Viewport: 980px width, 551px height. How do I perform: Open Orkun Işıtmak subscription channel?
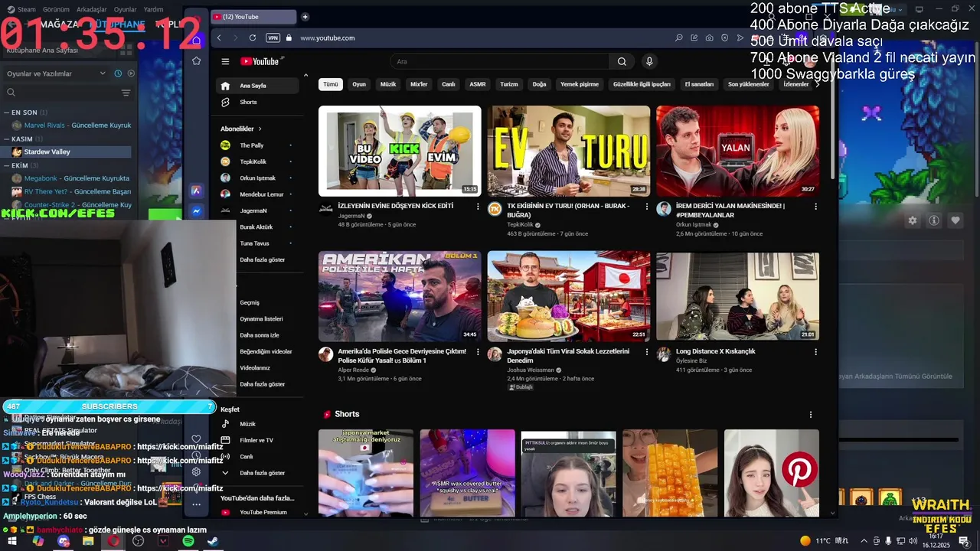click(x=258, y=178)
